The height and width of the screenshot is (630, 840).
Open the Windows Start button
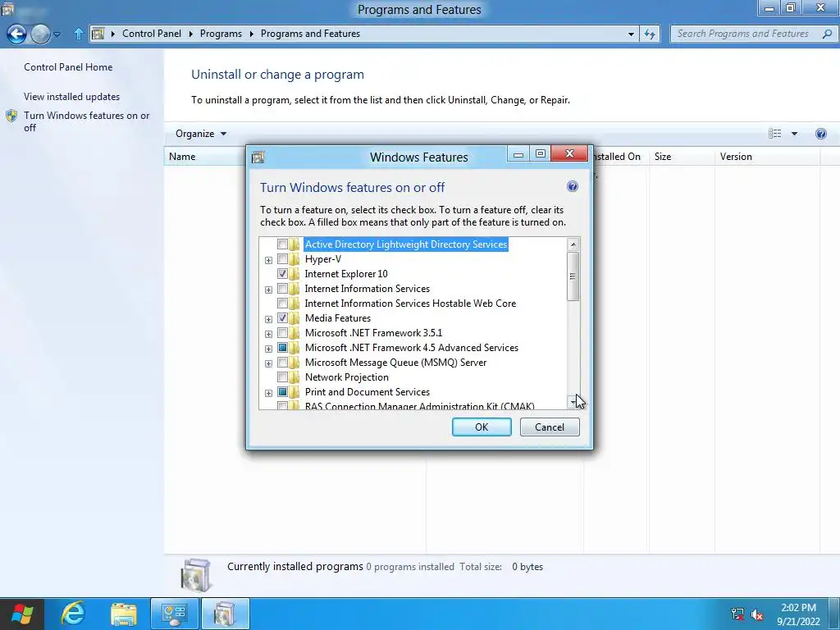coord(22,614)
